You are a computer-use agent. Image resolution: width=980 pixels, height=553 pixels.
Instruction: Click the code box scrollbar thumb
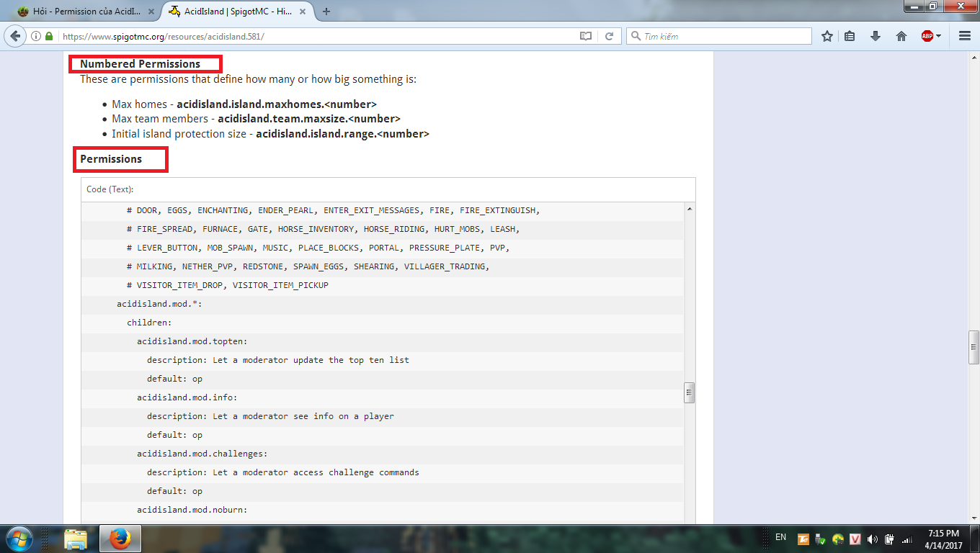click(x=690, y=393)
